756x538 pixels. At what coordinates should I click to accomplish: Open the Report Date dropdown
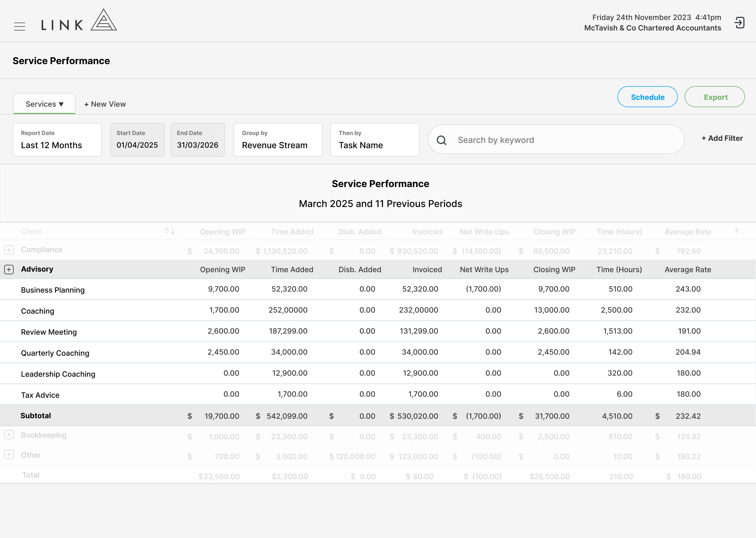click(57, 140)
